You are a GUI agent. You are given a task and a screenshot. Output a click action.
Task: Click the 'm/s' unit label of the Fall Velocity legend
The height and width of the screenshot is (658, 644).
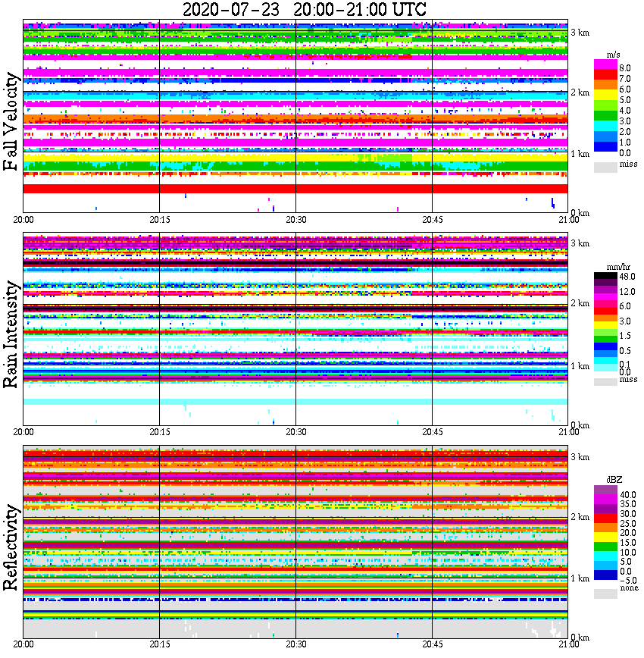click(x=613, y=55)
